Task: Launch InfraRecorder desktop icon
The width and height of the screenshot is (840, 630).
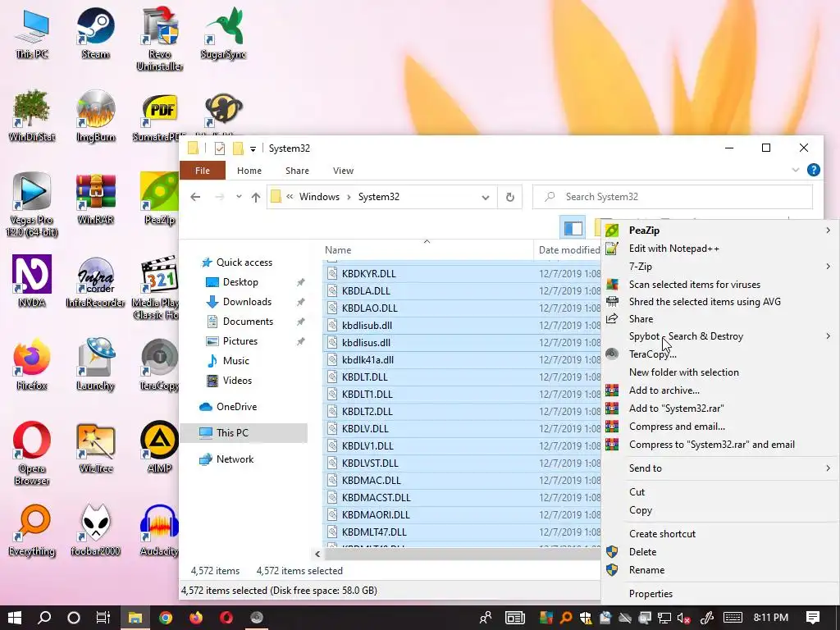Action: [x=95, y=281]
